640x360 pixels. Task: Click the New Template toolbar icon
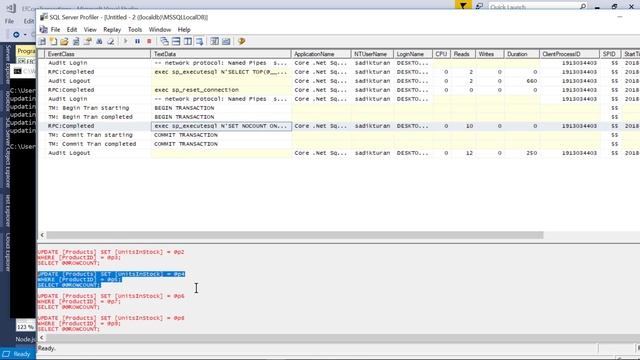coord(53,41)
